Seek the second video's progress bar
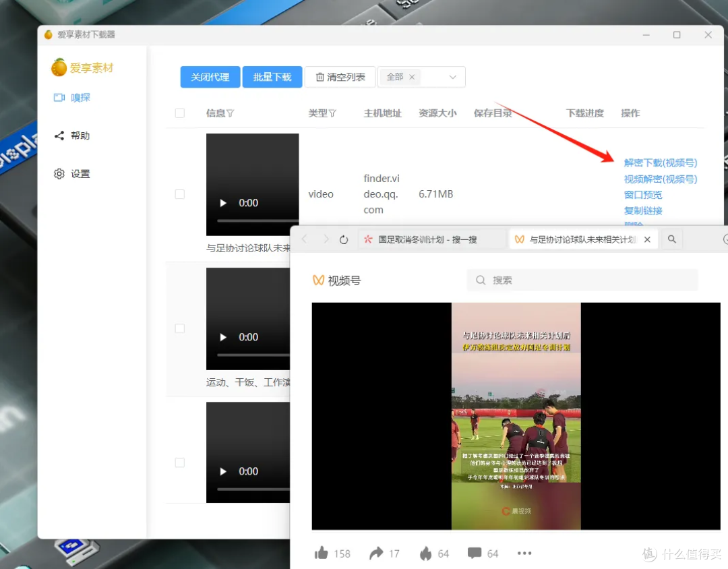The image size is (728, 569). pyautogui.click(x=253, y=355)
